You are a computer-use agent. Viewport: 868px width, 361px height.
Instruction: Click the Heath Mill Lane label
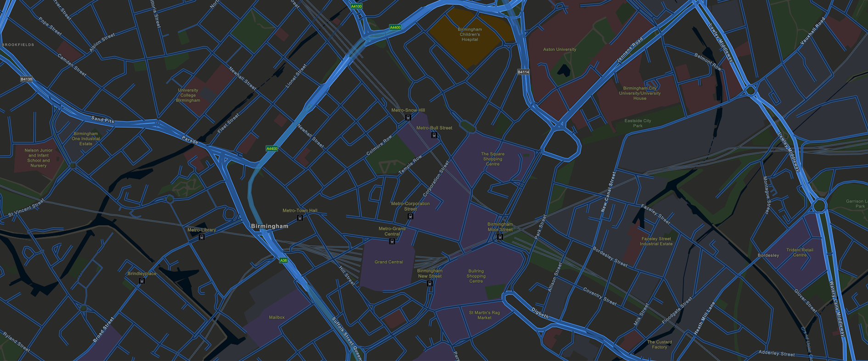[705, 318]
